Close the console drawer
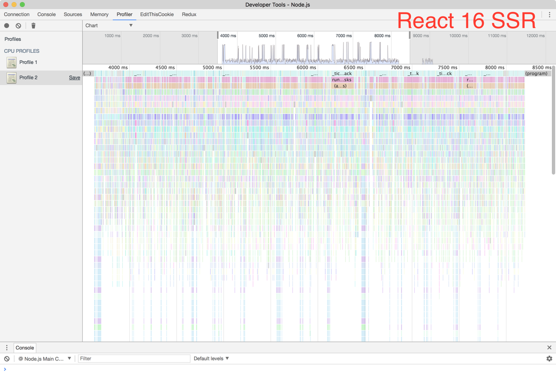 pos(549,348)
